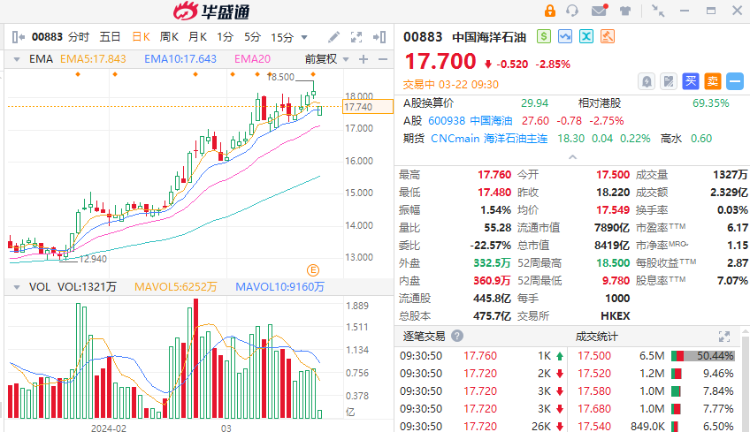The image size is (750, 432).
Task: Open the note icon next to bell
Action: (668, 81)
